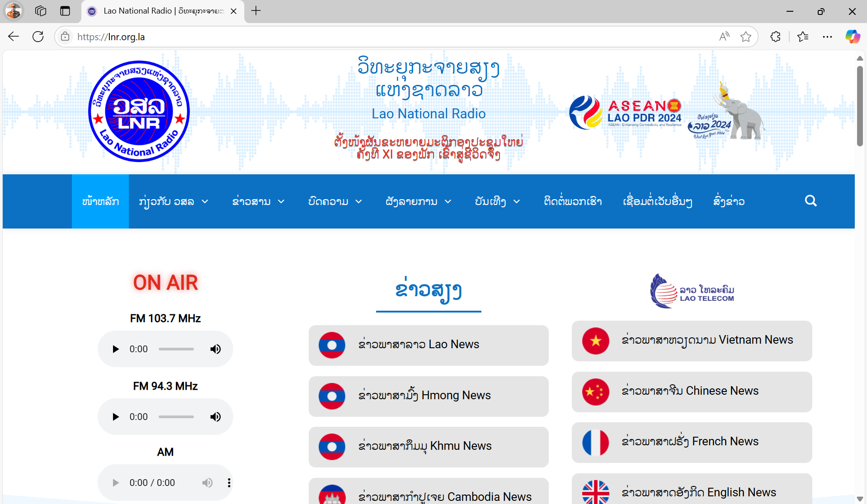
Task: Play the FM 94.3 MHz stream
Action: 116,417
